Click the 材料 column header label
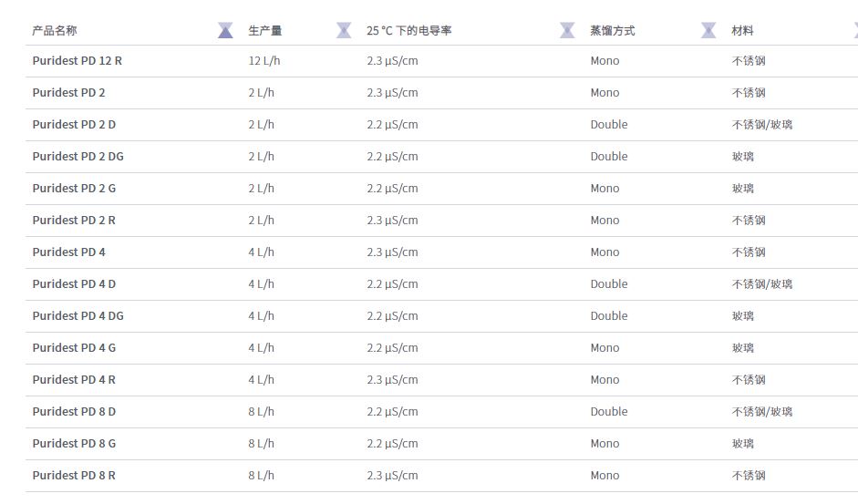This screenshot has height=504, width=858. click(x=742, y=31)
